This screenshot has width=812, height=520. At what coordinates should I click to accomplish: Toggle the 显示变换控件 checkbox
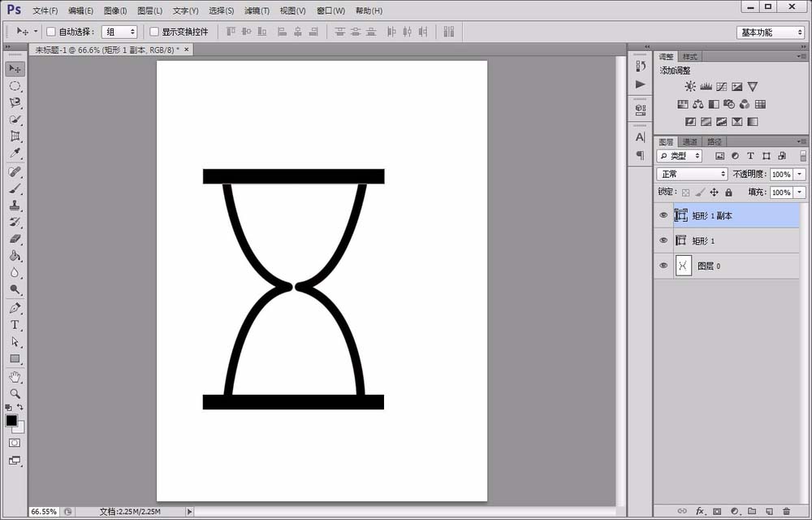[153, 32]
